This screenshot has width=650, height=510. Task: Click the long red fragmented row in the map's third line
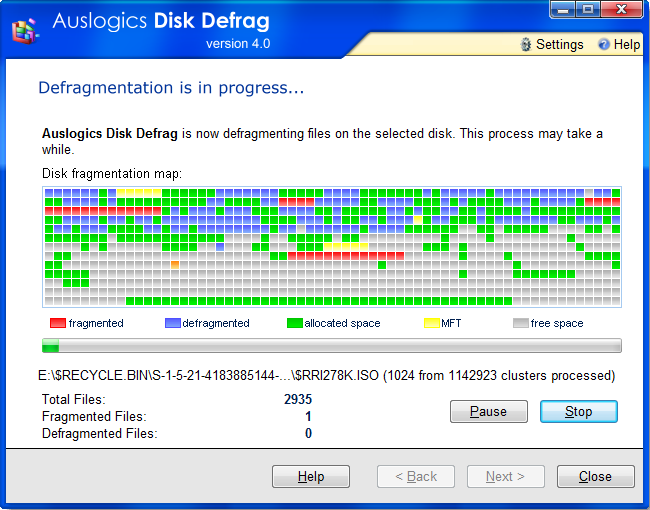tap(103, 211)
